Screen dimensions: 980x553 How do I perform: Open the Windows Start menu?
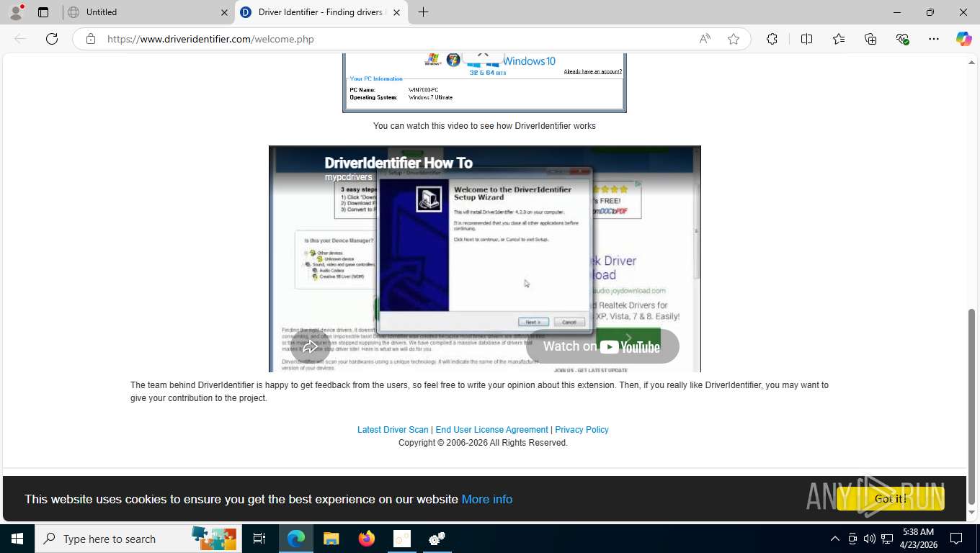(x=17, y=539)
